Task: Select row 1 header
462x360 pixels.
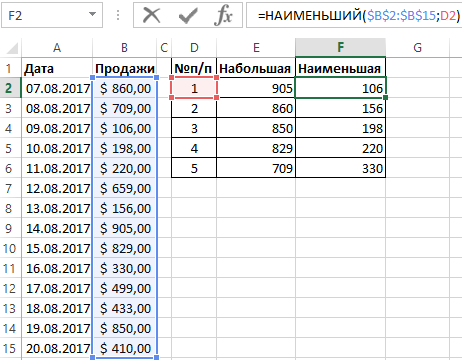Action: [10, 68]
